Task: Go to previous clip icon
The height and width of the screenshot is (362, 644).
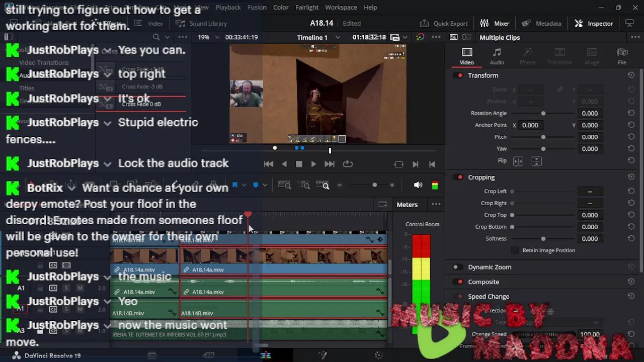Action: pyautogui.click(x=432, y=164)
